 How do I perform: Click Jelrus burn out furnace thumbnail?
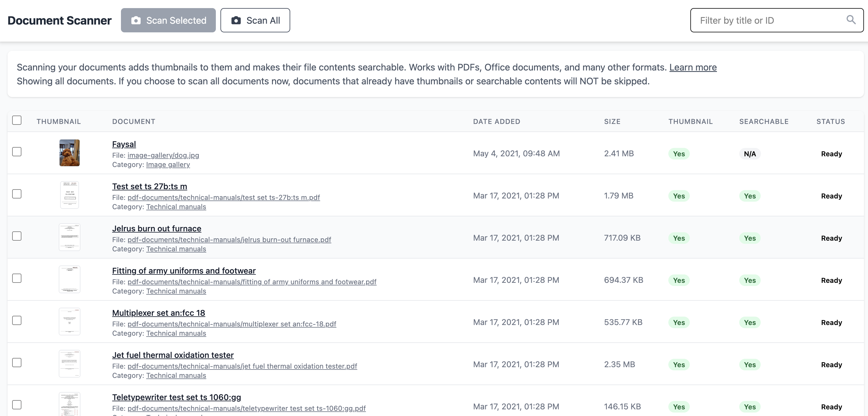69,237
